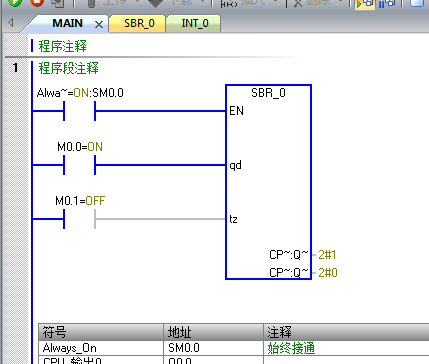
Task: Select the 始终接通 comment cell
Action: click(x=346, y=348)
